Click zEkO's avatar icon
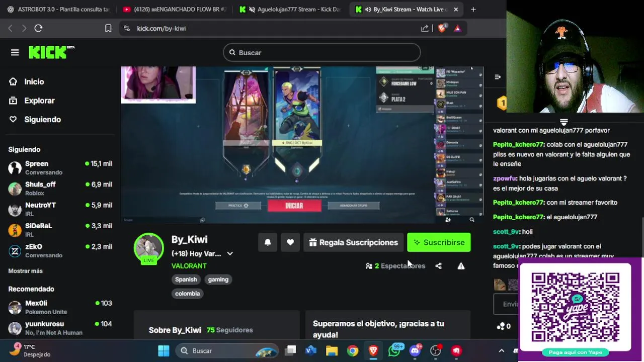Viewport: 644px width, 362px height. (x=15, y=250)
